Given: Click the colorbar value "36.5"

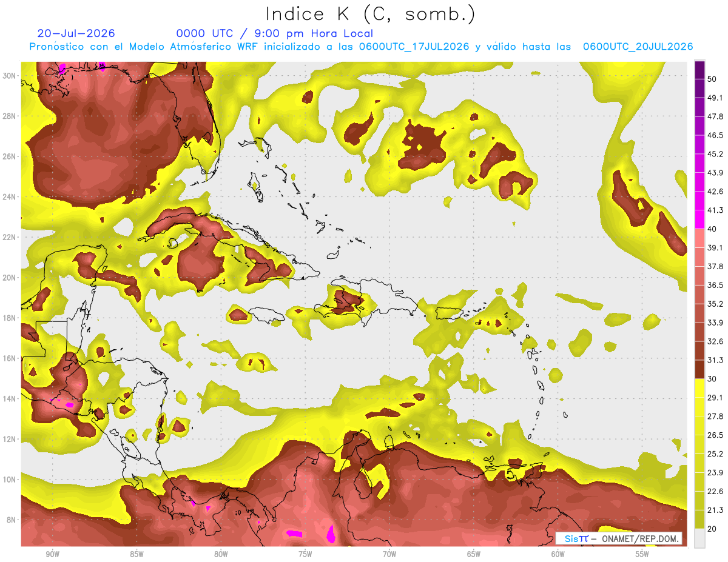Looking at the screenshot, I should (715, 286).
